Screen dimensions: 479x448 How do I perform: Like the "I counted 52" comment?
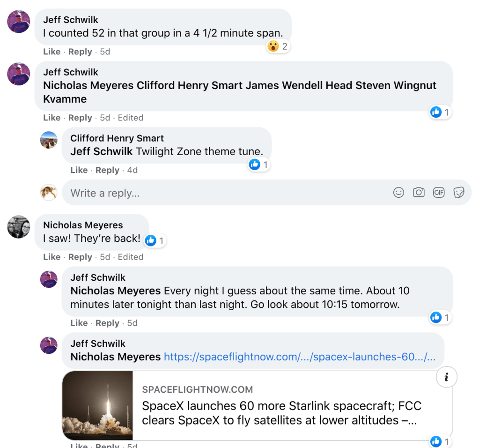point(52,52)
